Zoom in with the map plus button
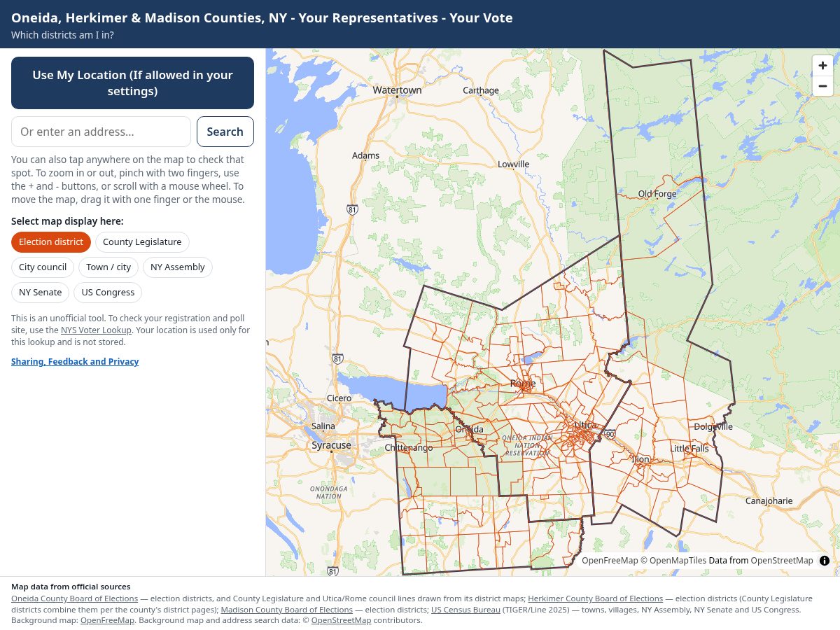 point(822,65)
